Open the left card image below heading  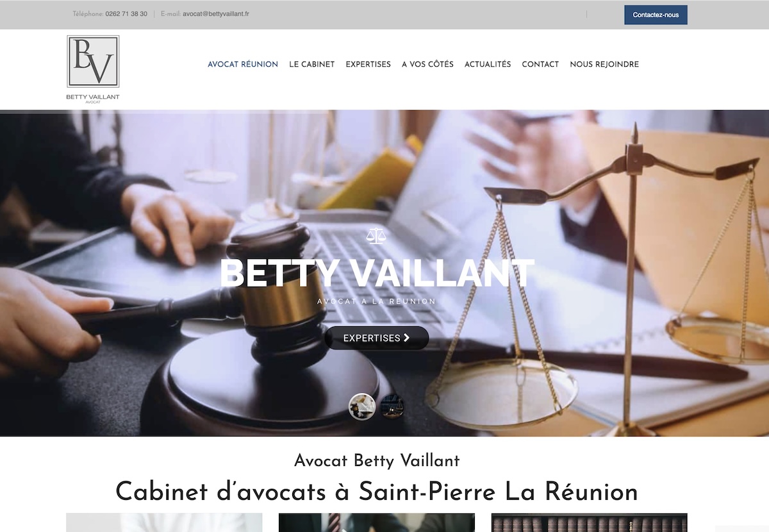[164, 522]
